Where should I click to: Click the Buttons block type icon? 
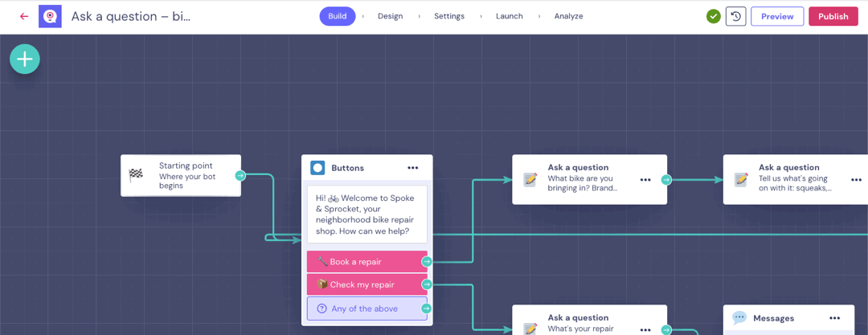point(317,168)
